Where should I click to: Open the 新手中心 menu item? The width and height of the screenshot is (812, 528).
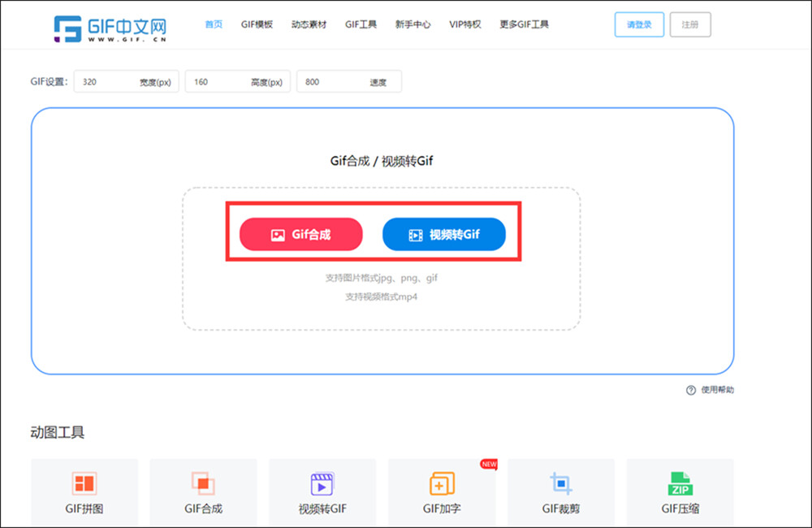[412, 24]
